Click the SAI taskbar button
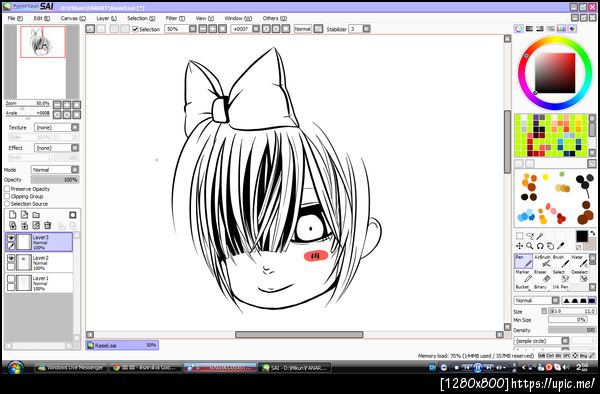This screenshot has width=600, height=394. [x=295, y=368]
